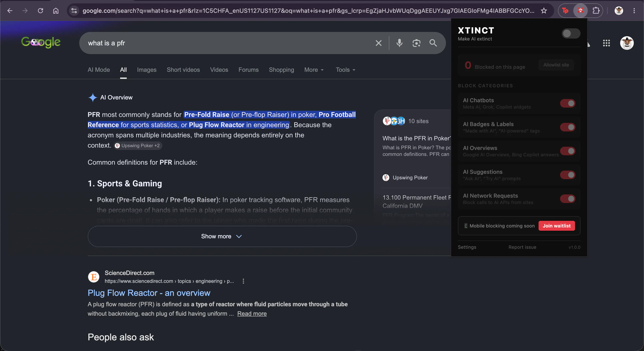Bookmark this page with the star icon
Screen dimensions: 644x351
(x=544, y=10)
